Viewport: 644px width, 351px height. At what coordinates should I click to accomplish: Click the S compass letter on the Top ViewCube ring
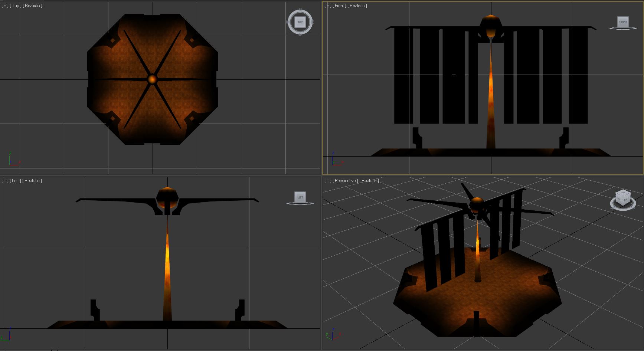point(300,34)
